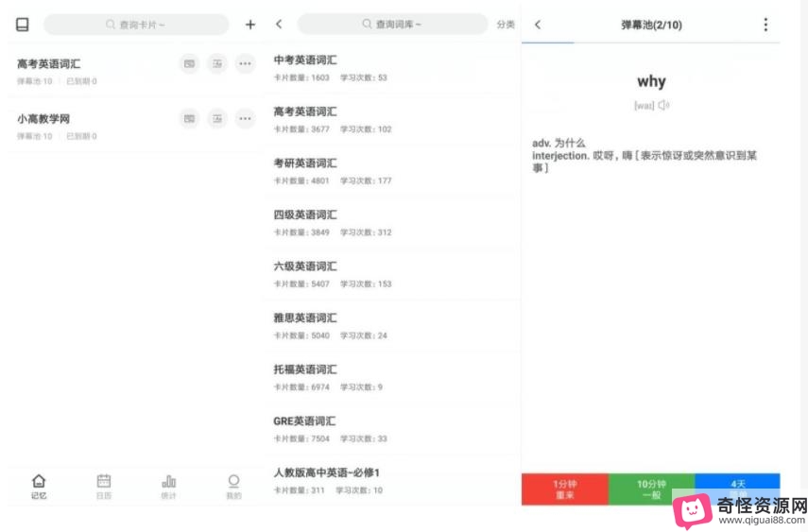Open 托福英语词汇 library entry
This screenshot has width=808, height=532.
pyautogui.click(x=391, y=377)
